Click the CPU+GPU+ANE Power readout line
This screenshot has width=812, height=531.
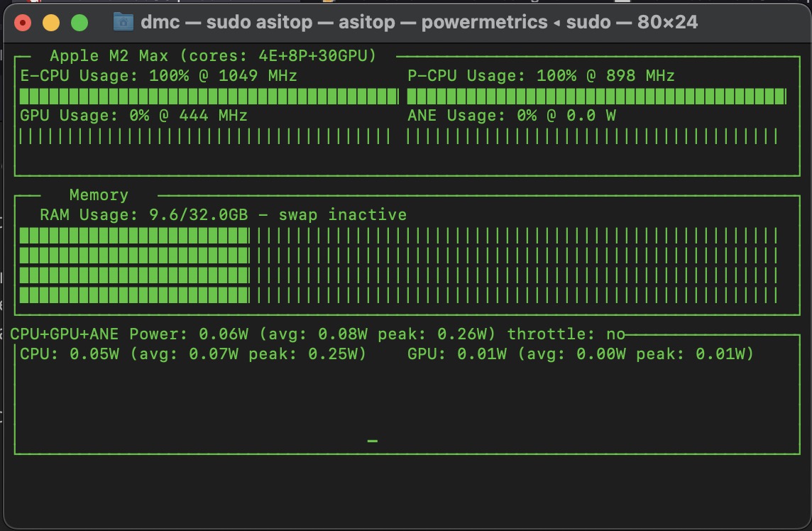[x=253, y=334]
